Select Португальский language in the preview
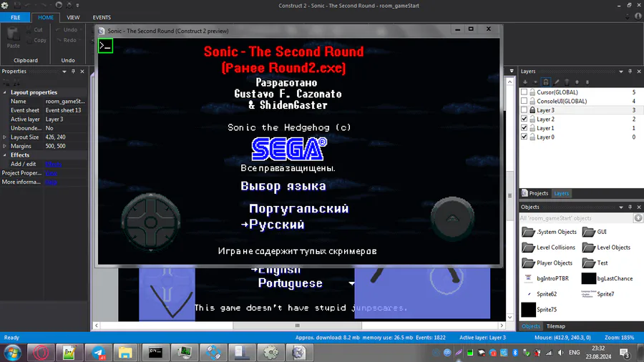The width and height of the screenshot is (644, 362). point(298,208)
